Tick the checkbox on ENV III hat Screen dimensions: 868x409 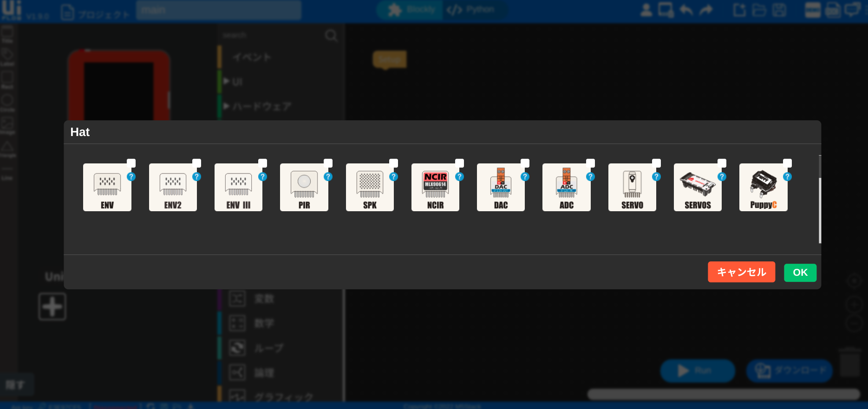point(263,163)
